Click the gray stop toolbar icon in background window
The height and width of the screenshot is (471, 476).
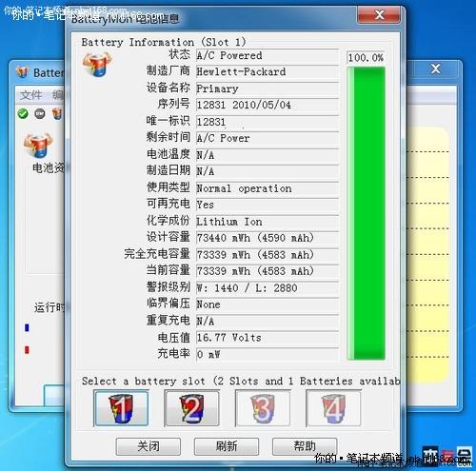[x=40, y=113]
